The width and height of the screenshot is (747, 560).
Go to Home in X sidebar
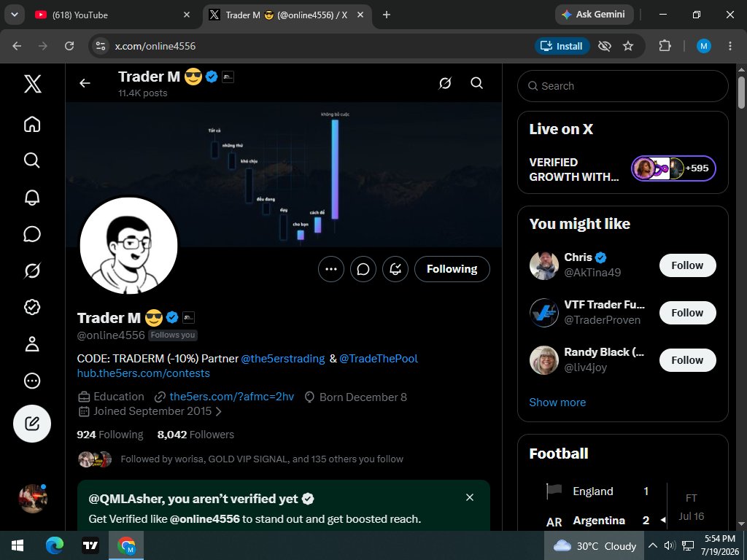pyautogui.click(x=32, y=124)
